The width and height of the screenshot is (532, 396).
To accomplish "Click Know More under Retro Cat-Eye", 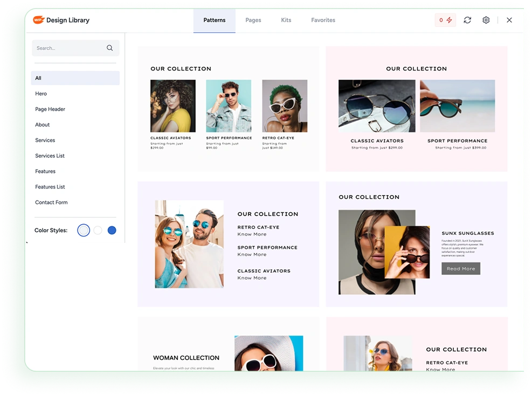I will coord(252,234).
